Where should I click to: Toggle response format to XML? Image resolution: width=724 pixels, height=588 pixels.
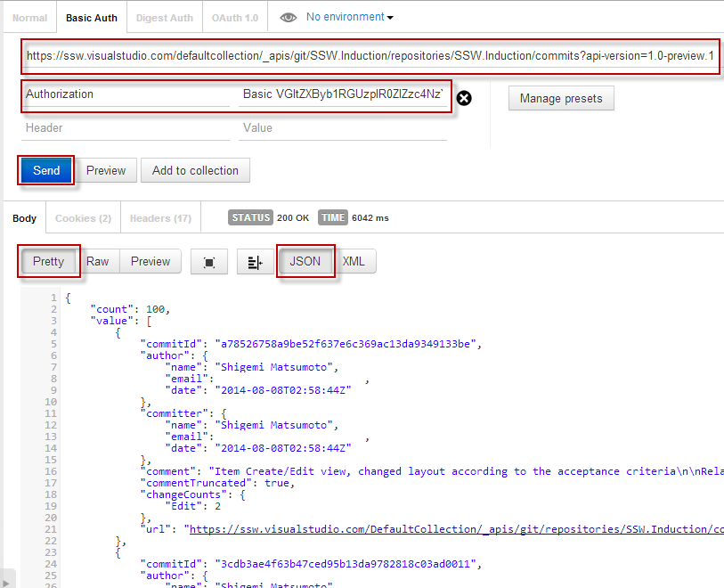[354, 261]
